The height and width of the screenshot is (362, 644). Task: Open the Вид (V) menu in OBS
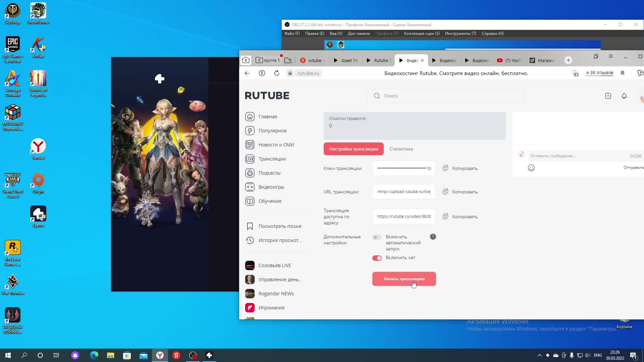click(x=335, y=34)
